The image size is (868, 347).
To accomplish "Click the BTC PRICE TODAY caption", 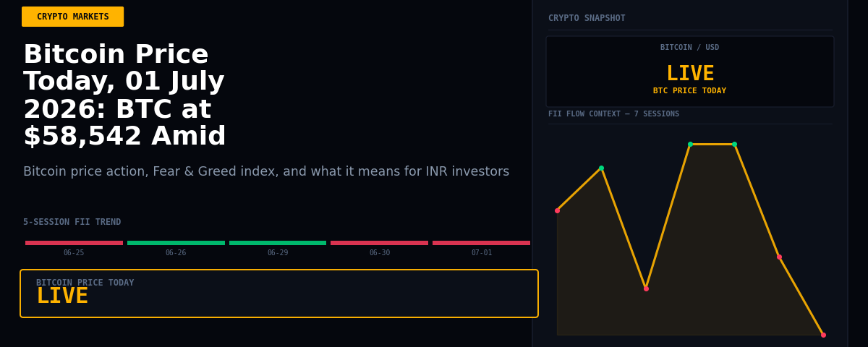I will click(689, 91).
